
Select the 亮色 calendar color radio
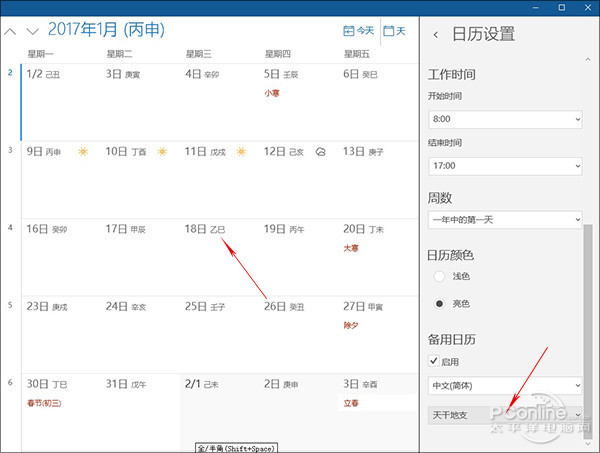(x=439, y=303)
